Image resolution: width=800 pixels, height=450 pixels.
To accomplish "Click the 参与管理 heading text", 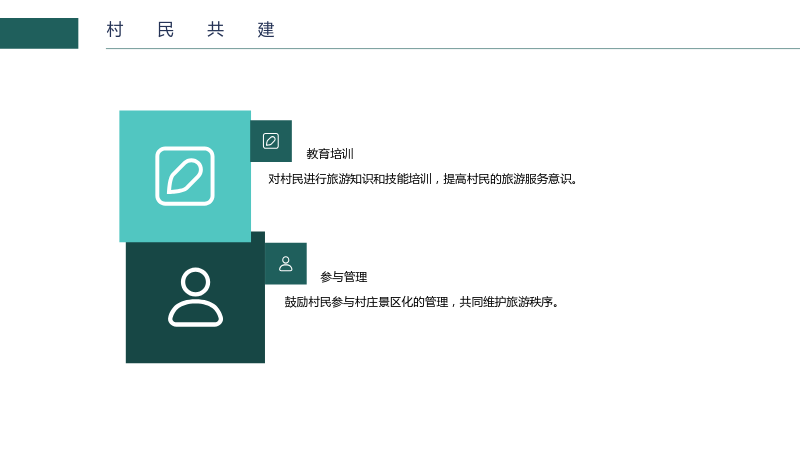I will pos(343,277).
